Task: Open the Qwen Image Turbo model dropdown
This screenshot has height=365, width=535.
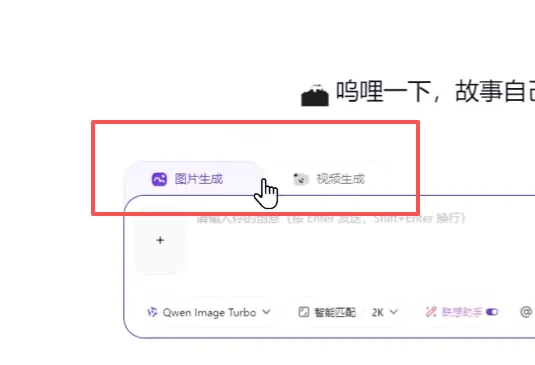Action: coord(209,312)
